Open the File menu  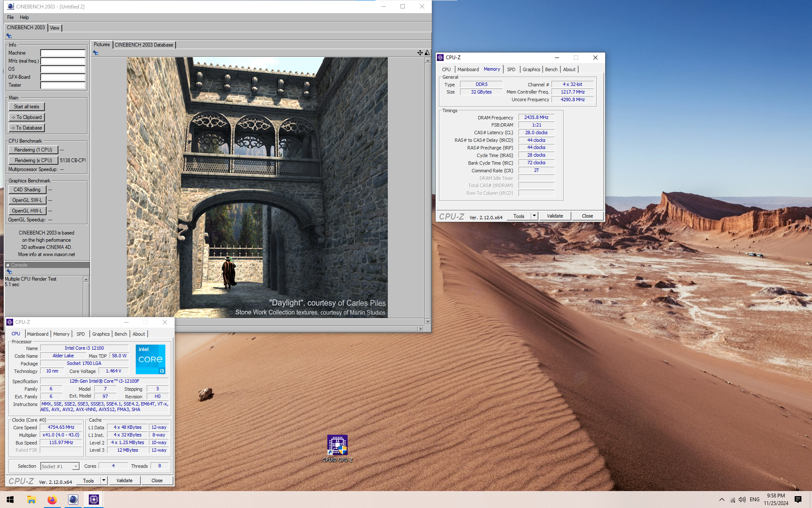pyautogui.click(x=11, y=17)
